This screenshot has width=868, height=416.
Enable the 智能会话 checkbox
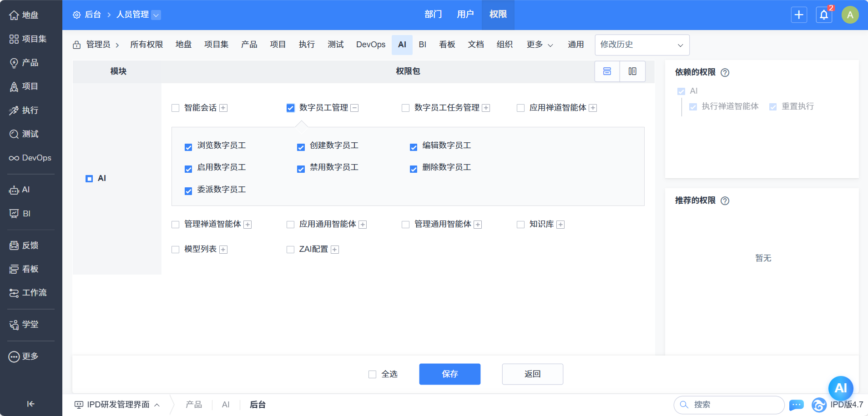176,108
